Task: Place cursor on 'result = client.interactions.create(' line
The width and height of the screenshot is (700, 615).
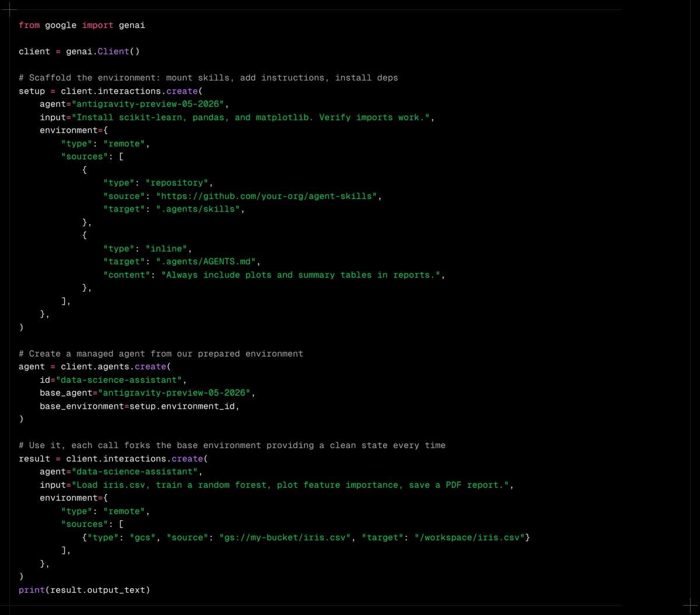Action: point(113,459)
